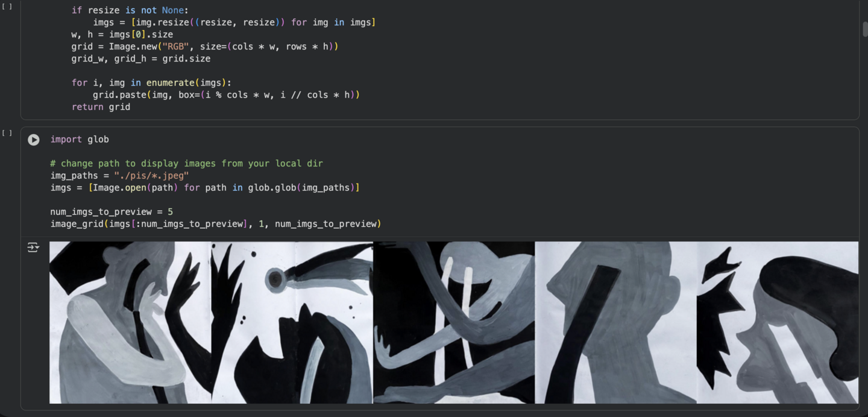Click the image_grid(...) call line
Image resolution: width=868 pixels, height=417 pixels.
216,224
